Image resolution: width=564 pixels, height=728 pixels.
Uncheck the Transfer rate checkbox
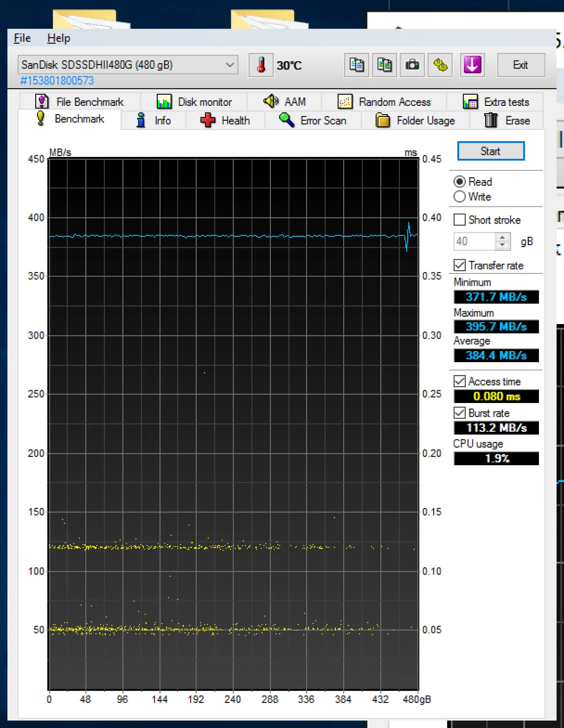[x=460, y=265]
